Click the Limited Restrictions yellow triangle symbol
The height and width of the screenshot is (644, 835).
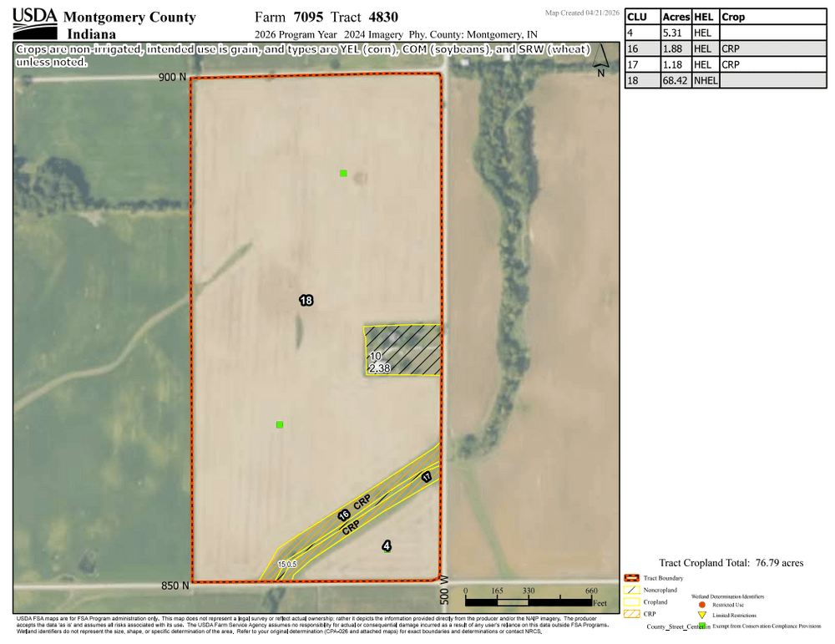click(702, 616)
